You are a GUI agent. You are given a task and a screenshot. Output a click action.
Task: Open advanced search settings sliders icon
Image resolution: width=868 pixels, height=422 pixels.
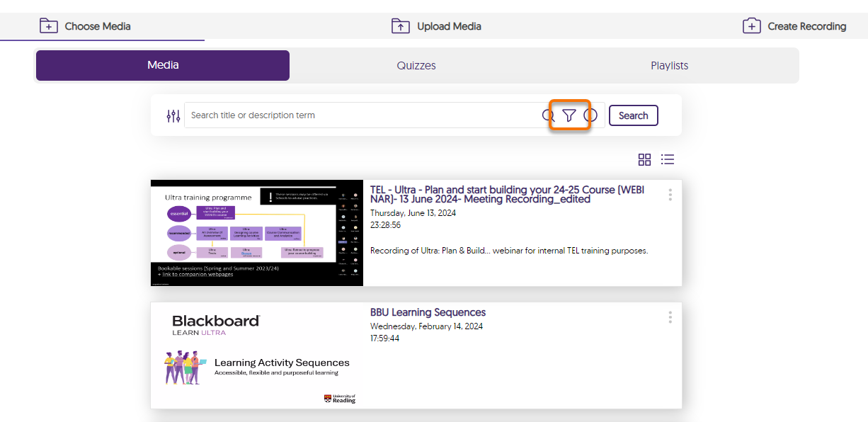click(173, 116)
